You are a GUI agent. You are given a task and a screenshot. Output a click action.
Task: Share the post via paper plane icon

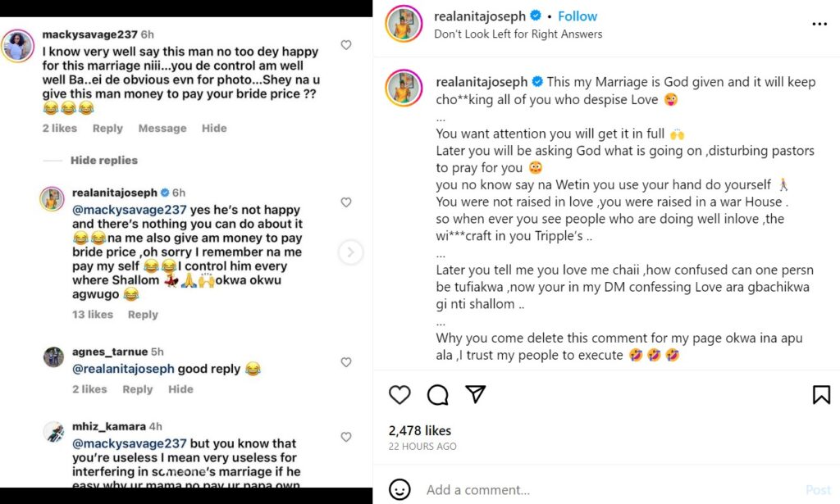tap(476, 394)
